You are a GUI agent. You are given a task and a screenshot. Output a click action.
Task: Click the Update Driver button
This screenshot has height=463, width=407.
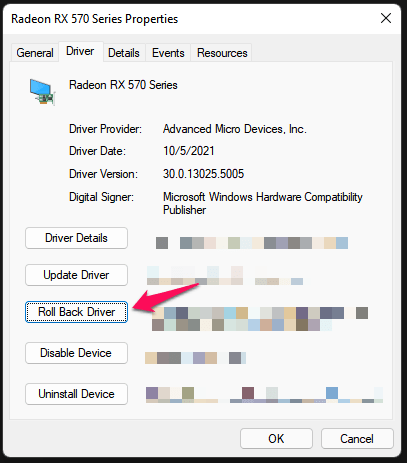point(76,275)
